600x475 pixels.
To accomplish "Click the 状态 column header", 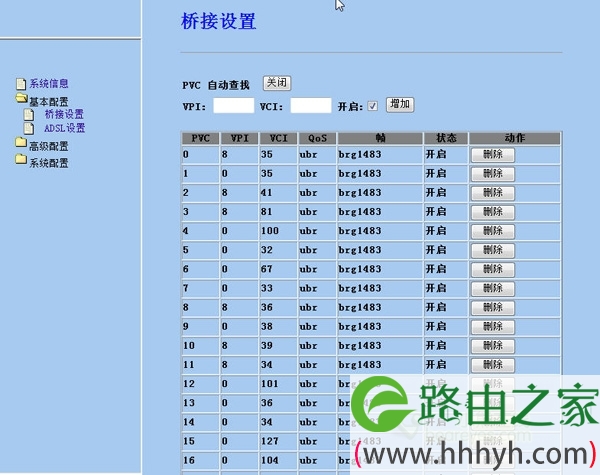I will (446, 138).
